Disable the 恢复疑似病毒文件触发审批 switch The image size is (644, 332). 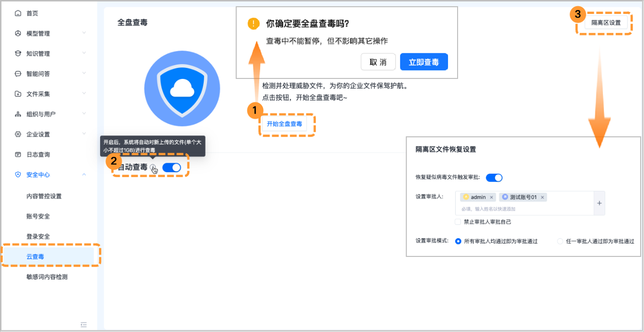pyautogui.click(x=494, y=177)
